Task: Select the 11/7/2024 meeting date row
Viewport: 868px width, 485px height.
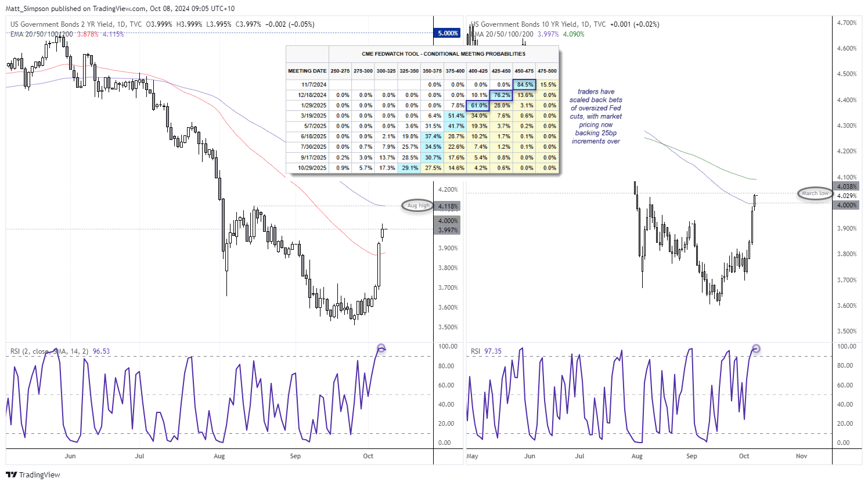Action: pyautogui.click(x=423, y=85)
